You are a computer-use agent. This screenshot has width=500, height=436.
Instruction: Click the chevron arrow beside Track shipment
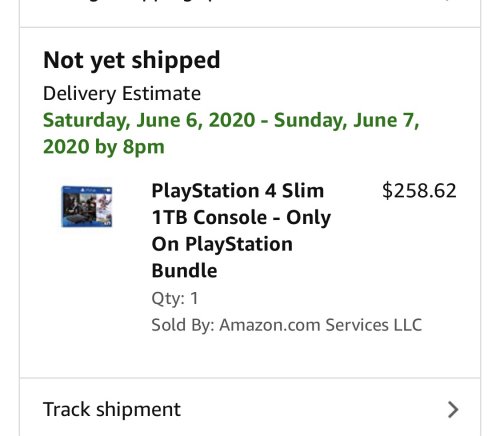[x=453, y=410]
